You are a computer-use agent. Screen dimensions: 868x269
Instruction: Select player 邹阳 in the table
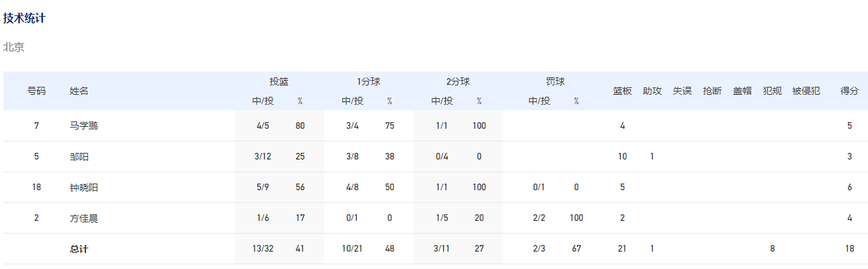[x=79, y=157]
